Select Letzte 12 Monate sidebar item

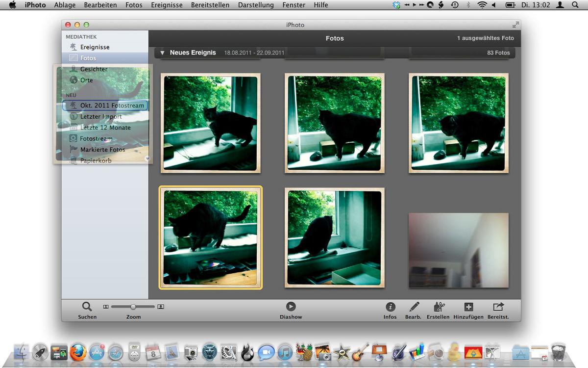(x=105, y=128)
